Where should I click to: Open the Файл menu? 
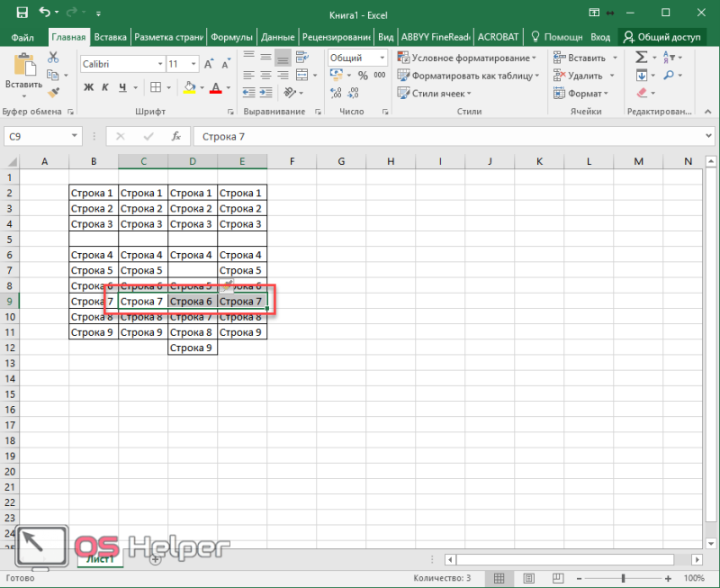tap(22, 37)
